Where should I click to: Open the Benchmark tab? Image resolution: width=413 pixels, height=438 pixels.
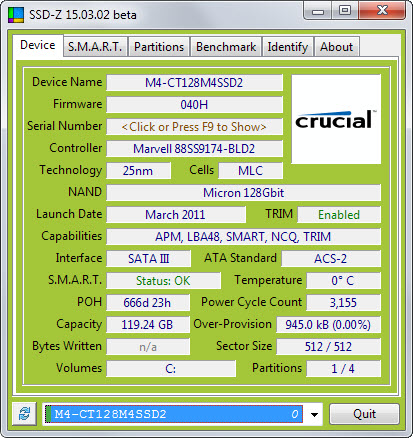click(226, 47)
